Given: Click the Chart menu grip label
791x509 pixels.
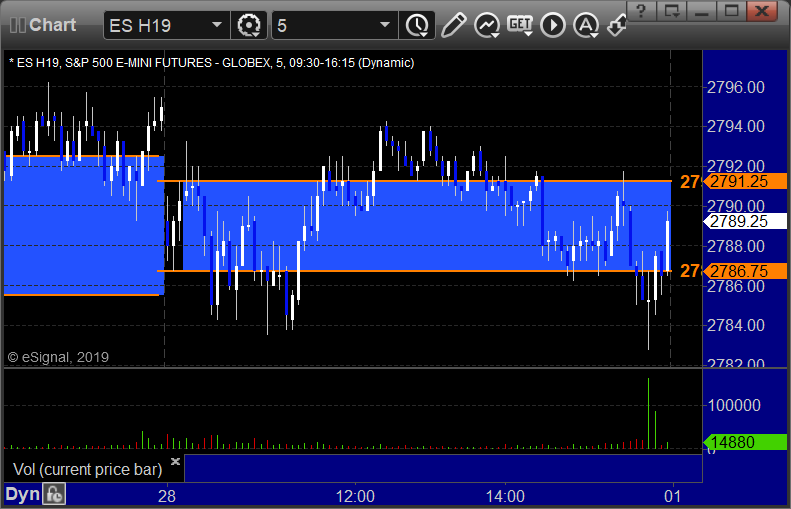Looking at the screenshot, I should [x=43, y=25].
